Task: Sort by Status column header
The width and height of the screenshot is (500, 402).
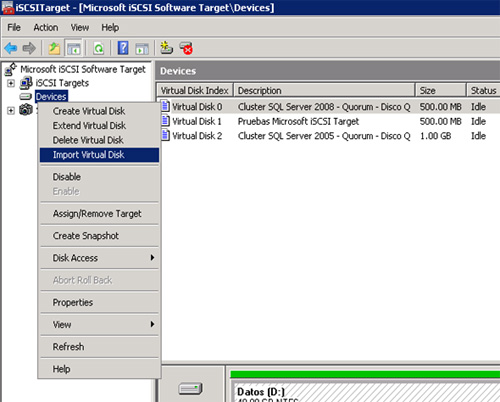Action: tap(483, 90)
